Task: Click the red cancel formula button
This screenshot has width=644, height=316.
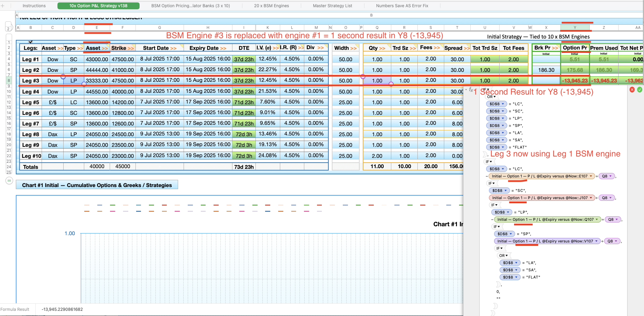Action: [x=632, y=89]
